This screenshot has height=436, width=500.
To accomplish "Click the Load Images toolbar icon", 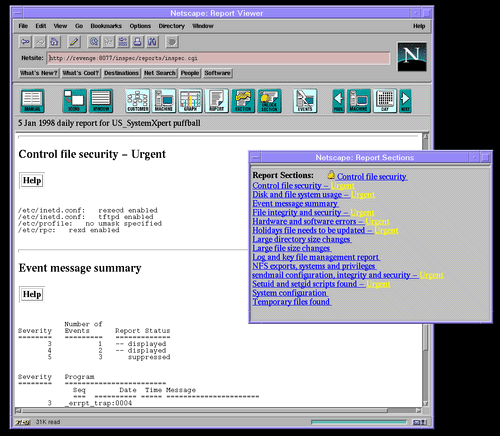I will pyautogui.click(x=108, y=42).
